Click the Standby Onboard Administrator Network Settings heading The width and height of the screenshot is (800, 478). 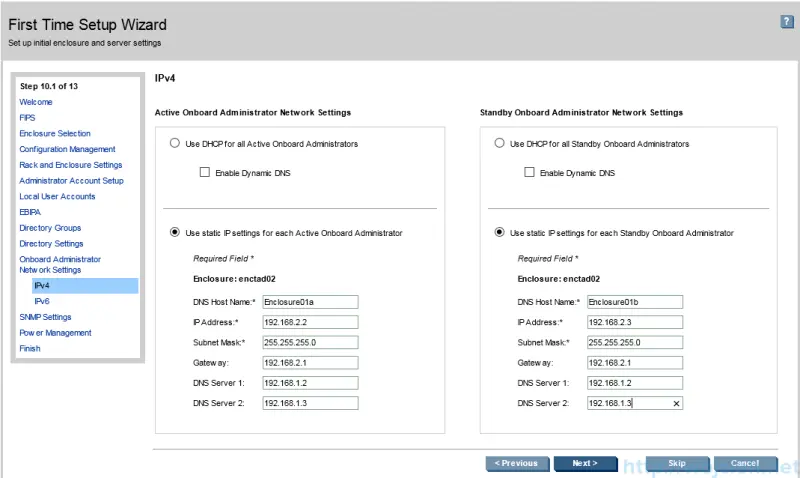(x=581, y=113)
